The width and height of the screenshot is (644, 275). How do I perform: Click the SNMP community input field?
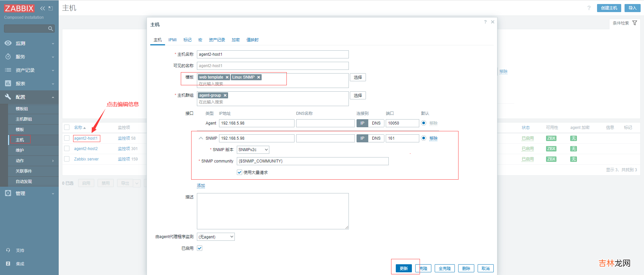pos(313,161)
